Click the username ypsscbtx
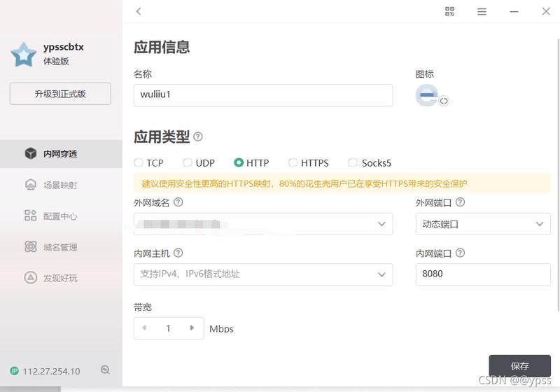 point(63,47)
